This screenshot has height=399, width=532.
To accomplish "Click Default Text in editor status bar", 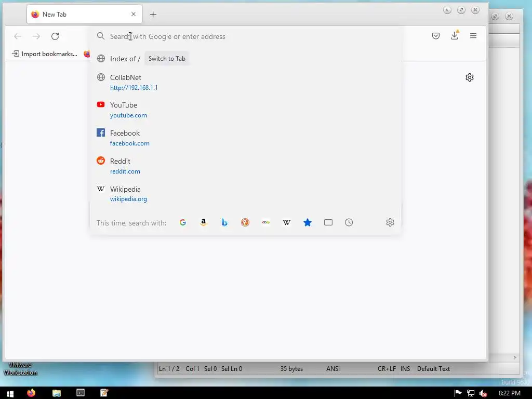I will (x=433, y=369).
